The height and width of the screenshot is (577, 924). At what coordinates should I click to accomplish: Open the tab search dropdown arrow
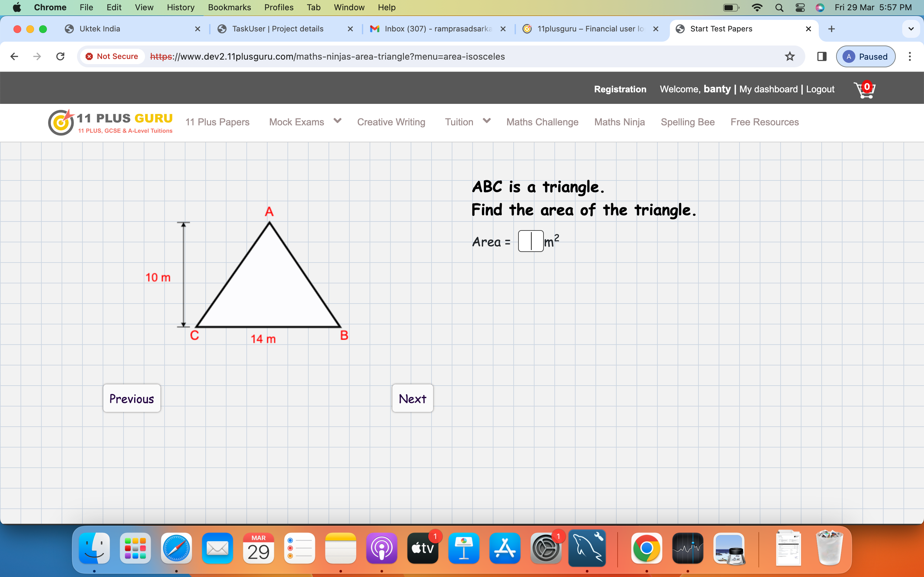911,29
